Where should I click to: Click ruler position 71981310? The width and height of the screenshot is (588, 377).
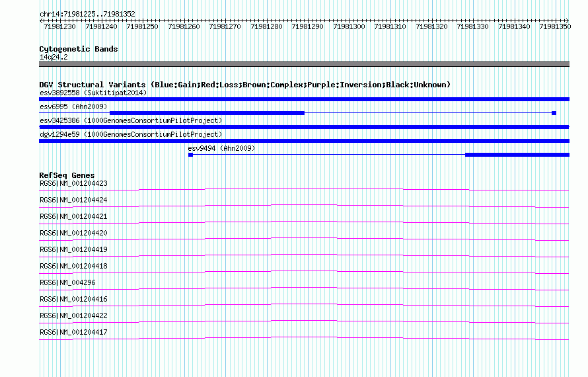[390, 26]
